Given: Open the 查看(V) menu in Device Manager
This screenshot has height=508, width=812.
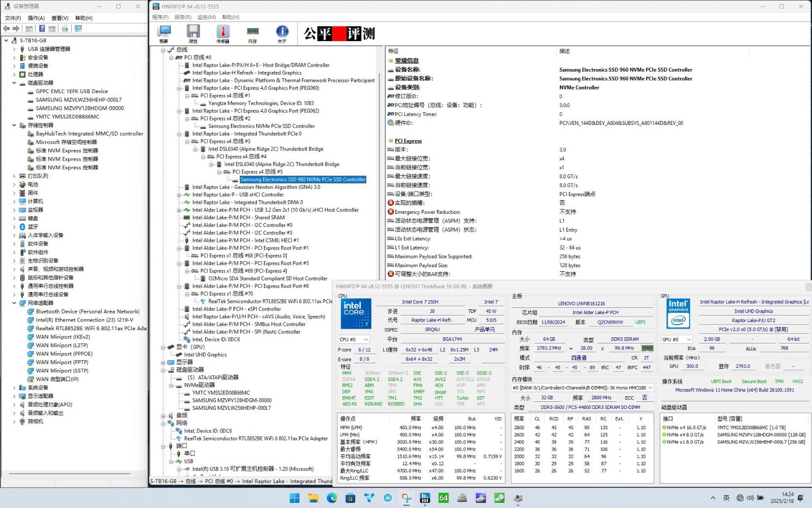Looking at the screenshot, I should (x=59, y=18).
